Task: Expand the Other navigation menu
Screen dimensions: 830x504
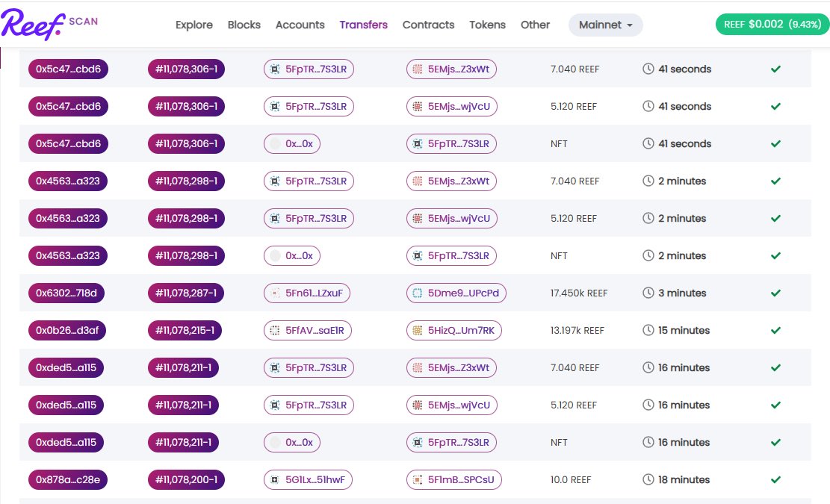Action: [535, 25]
